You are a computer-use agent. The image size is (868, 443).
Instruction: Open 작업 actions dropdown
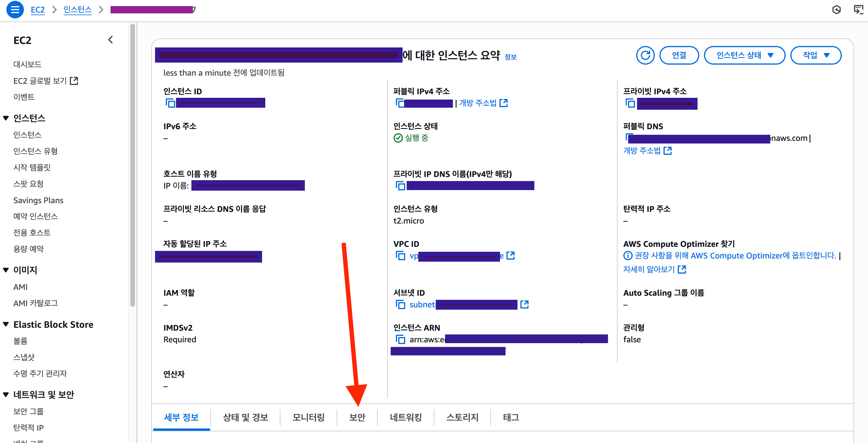click(x=816, y=55)
